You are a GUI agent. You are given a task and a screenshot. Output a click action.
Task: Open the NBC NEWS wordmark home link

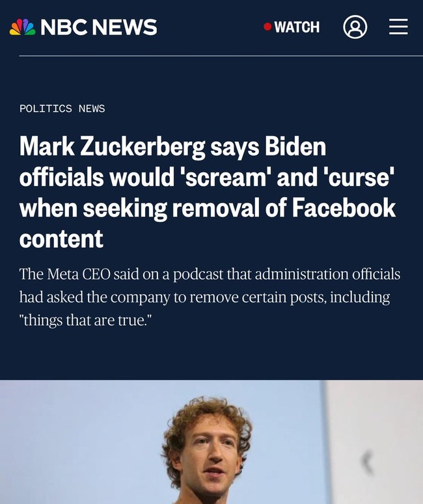tap(99, 27)
